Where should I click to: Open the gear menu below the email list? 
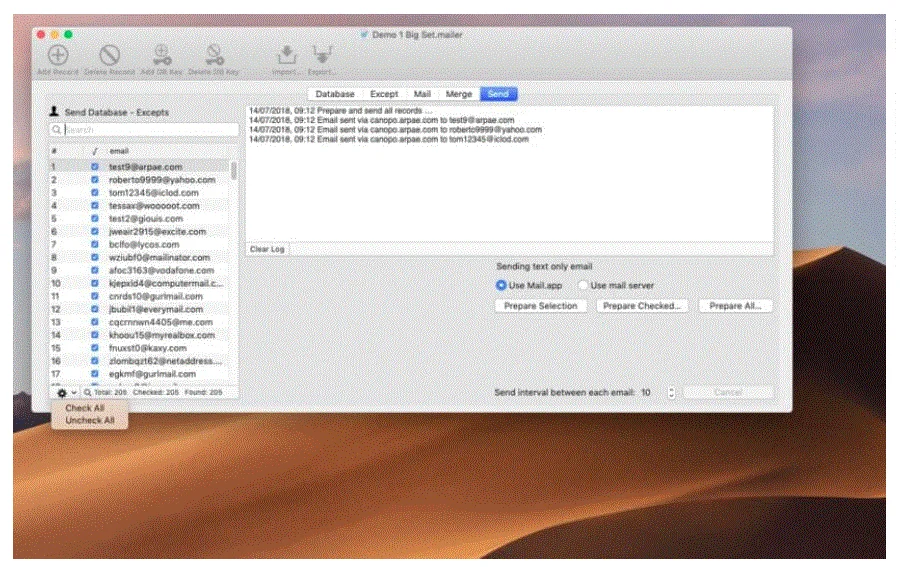(x=65, y=393)
